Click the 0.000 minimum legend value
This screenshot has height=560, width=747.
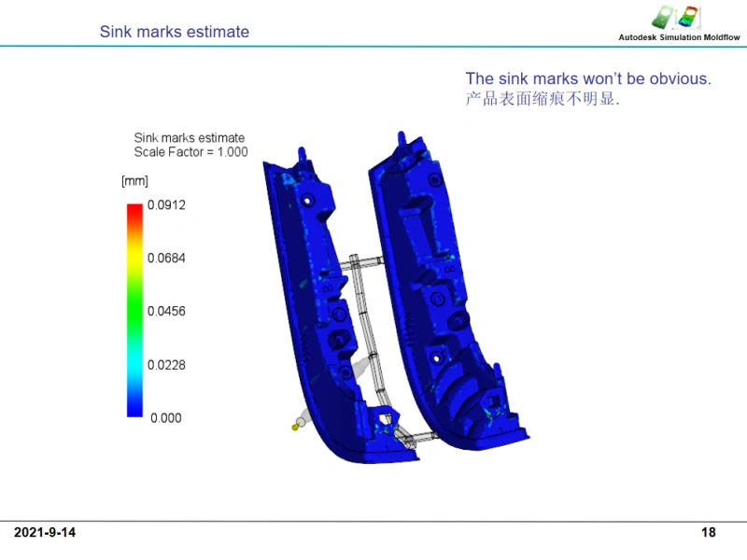pos(166,418)
